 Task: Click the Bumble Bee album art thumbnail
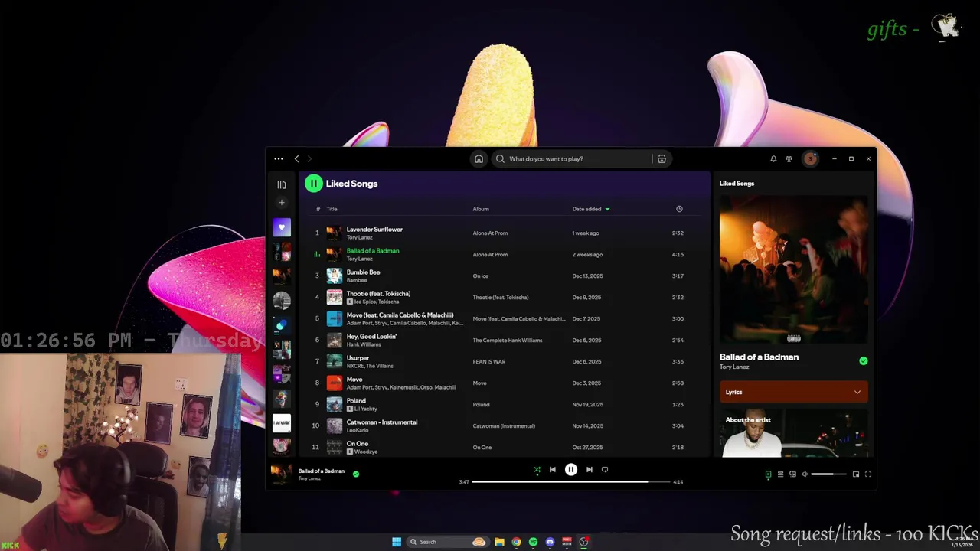click(x=335, y=275)
